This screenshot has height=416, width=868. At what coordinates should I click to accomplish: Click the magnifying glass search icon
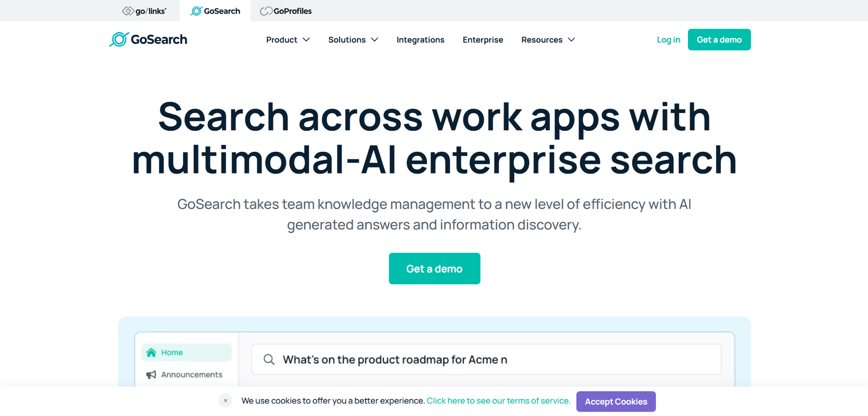[x=269, y=360]
